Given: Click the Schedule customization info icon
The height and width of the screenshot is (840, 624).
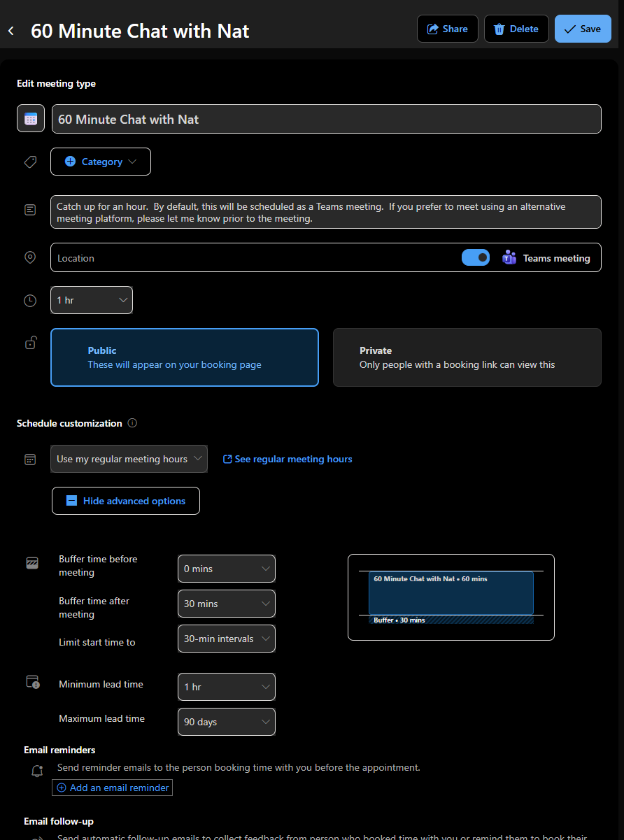Looking at the screenshot, I should point(132,423).
